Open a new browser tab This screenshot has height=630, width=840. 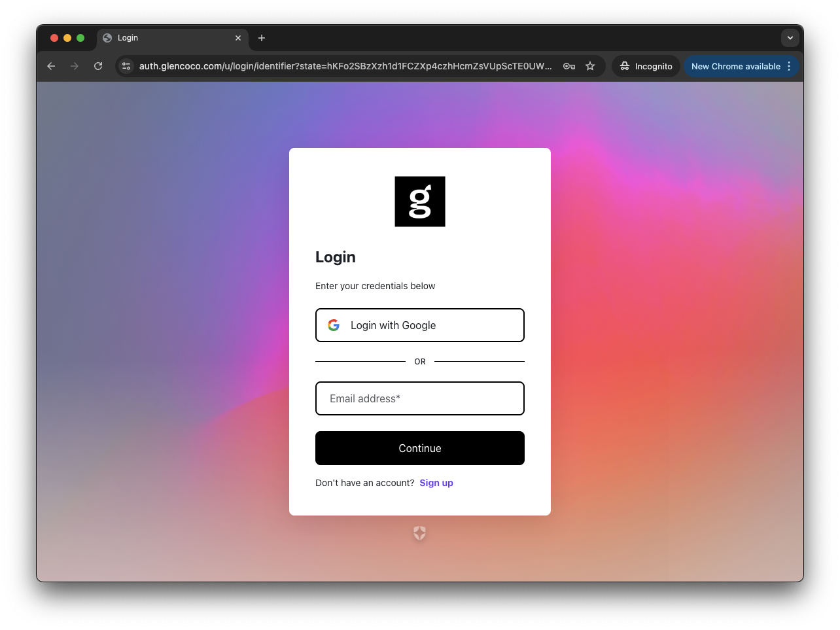[x=262, y=38]
